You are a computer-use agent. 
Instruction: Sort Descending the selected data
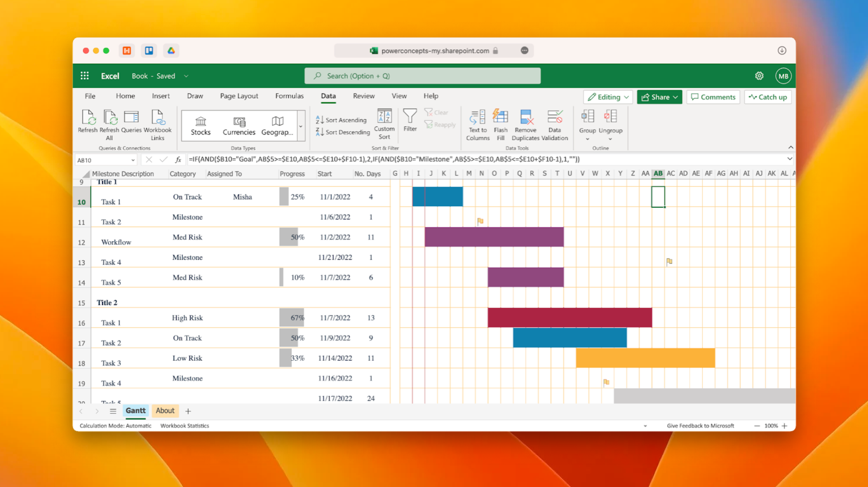[342, 132]
